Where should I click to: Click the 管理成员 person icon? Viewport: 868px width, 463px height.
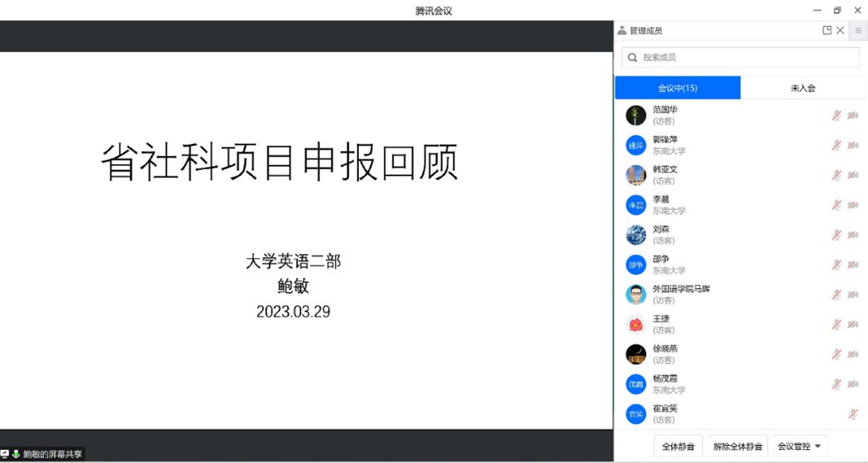(622, 30)
